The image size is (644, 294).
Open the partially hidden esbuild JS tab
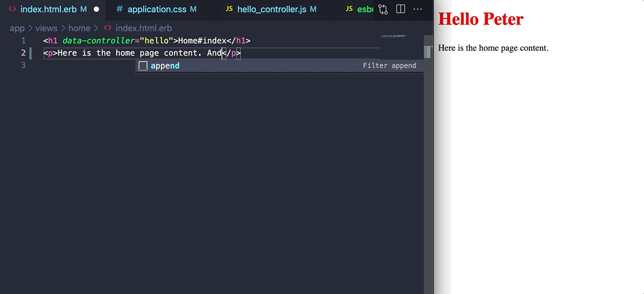(x=354, y=9)
